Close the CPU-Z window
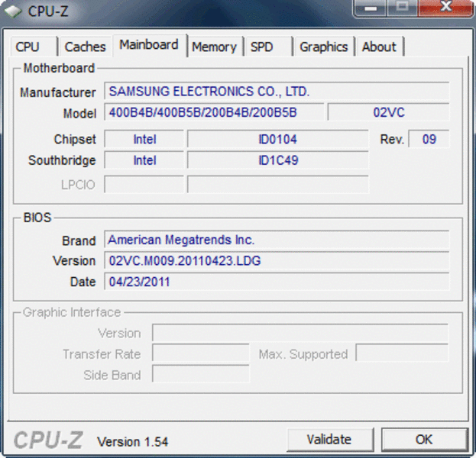Screen dimensions: 476x458 (x=445, y=8)
